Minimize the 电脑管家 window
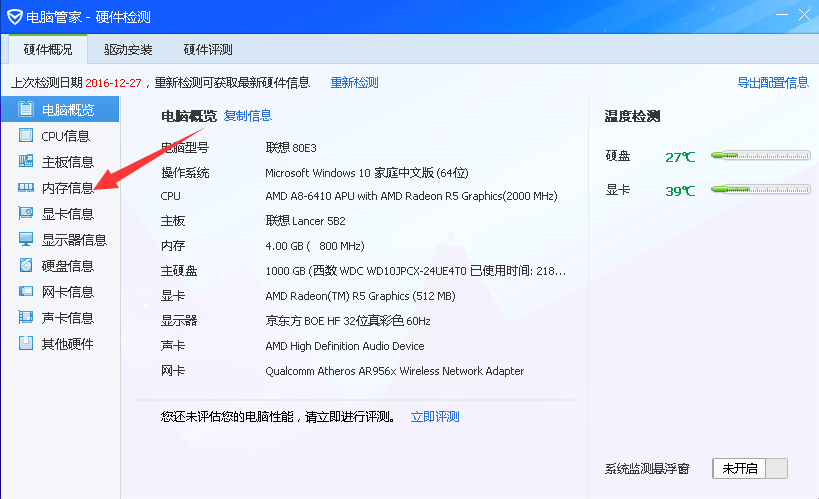 782,15
